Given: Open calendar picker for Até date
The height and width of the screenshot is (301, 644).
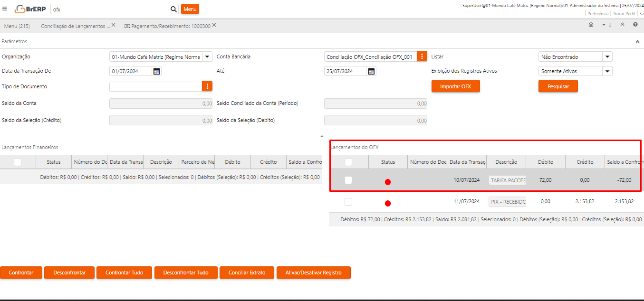Looking at the screenshot, I should click(x=372, y=71).
